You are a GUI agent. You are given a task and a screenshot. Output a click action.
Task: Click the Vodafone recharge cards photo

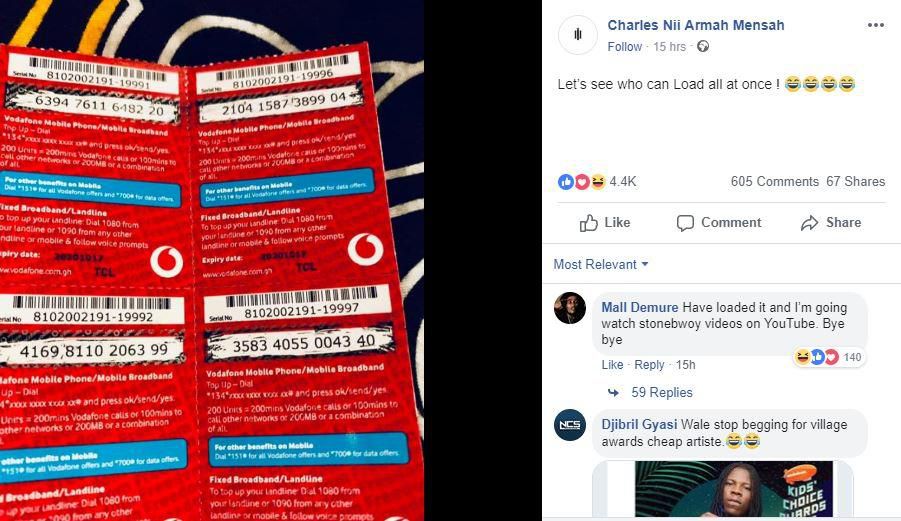click(212, 260)
